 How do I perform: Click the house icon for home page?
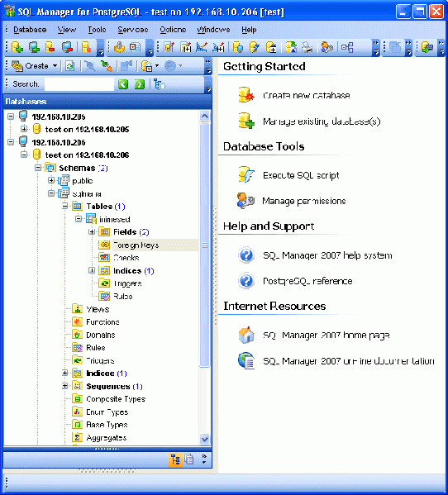[x=246, y=335]
